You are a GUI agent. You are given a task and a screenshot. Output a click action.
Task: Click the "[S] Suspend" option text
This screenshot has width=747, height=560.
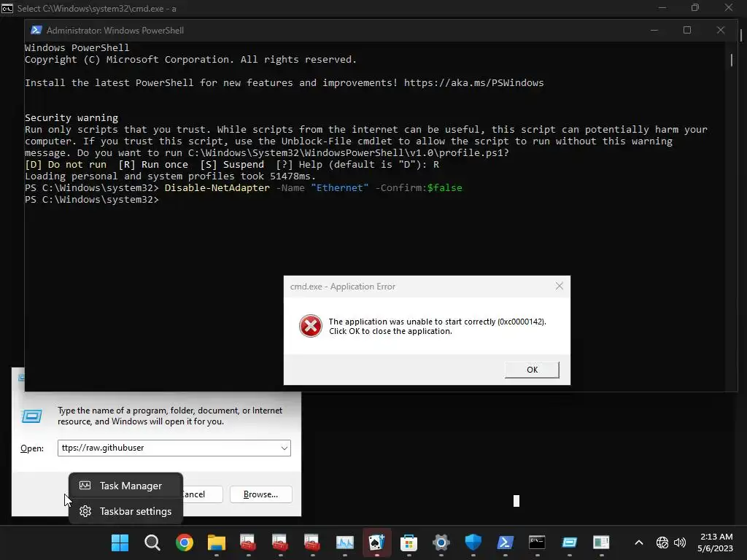(x=232, y=164)
